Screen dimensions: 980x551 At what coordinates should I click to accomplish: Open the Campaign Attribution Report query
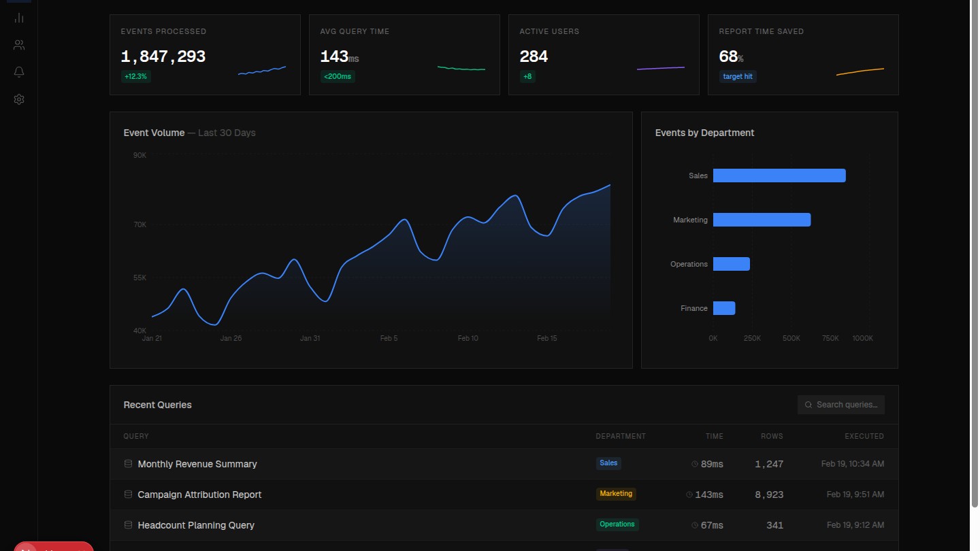[199, 495]
